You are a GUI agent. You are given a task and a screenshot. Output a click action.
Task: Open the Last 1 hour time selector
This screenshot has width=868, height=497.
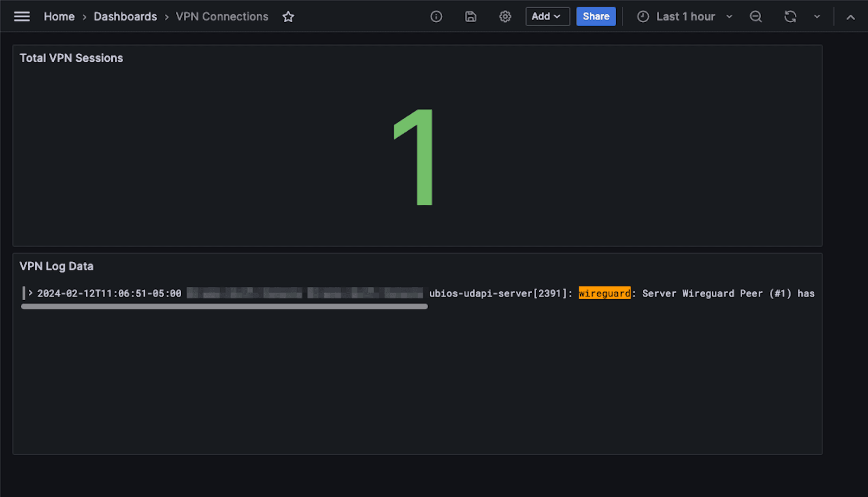tap(685, 16)
